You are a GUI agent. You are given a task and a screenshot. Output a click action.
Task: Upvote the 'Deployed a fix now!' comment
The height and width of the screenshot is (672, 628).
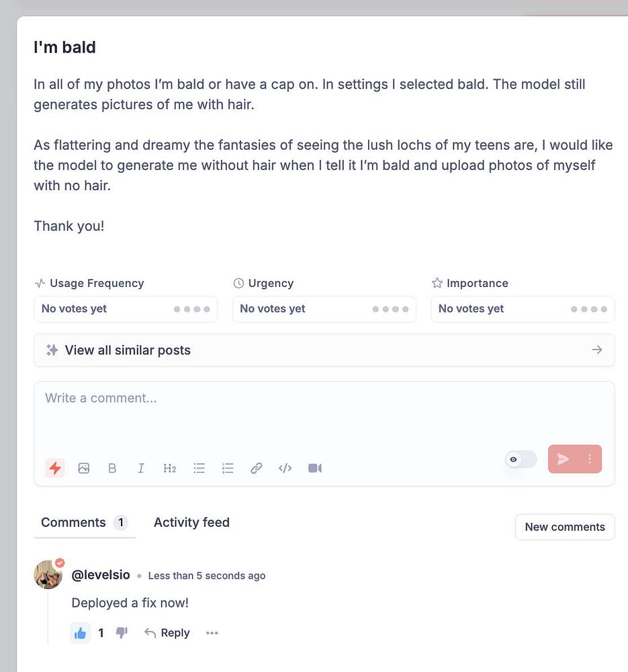81,633
